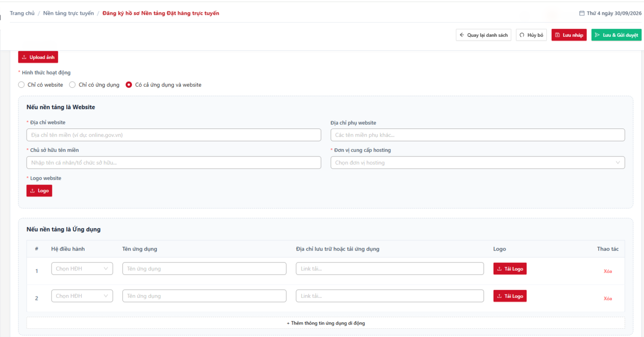
Task: Click the 'Hệ điều hành' column header
Action: [x=68, y=249]
